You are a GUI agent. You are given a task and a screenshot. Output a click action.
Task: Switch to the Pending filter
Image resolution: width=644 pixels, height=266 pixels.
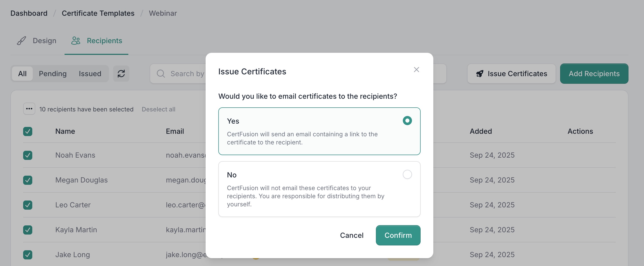[x=53, y=74]
